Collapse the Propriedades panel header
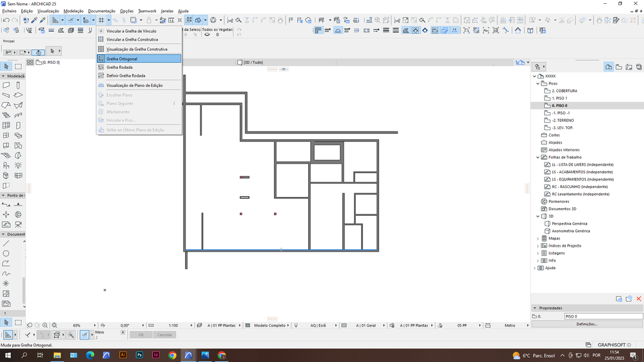644x362 pixels. pyautogui.click(x=535, y=308)
